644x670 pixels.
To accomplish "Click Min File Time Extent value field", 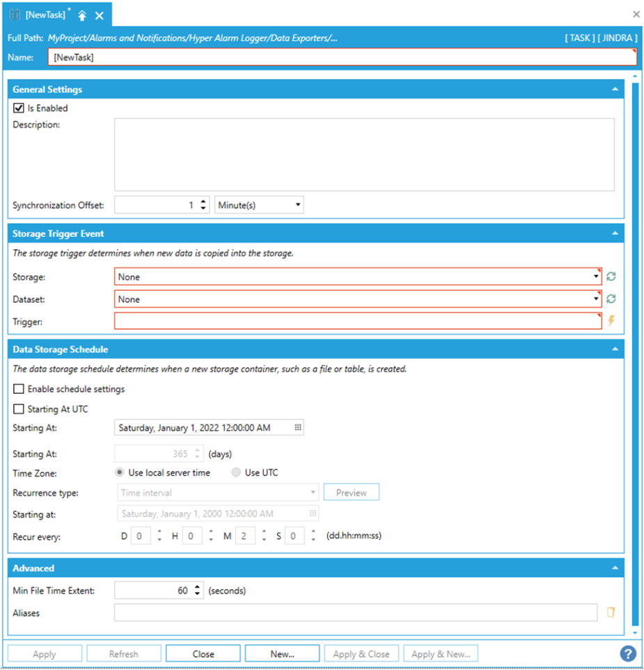I will (152, 590).
